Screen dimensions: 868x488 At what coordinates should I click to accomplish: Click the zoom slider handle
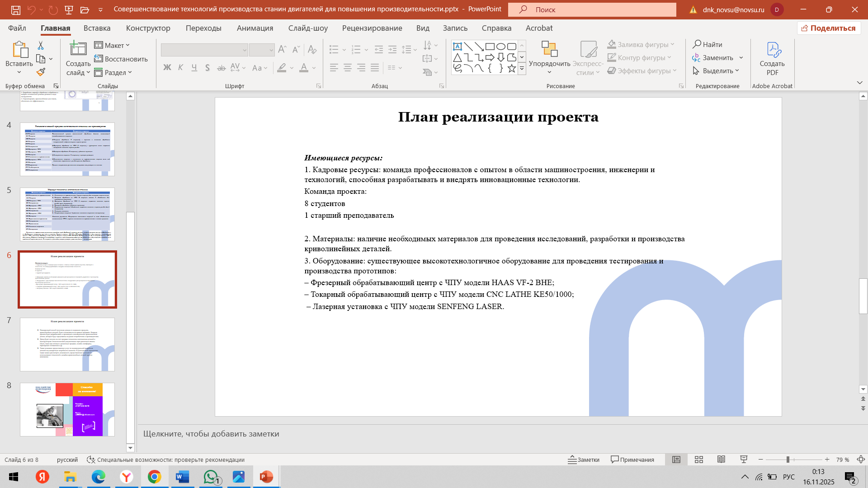(788, 460)
